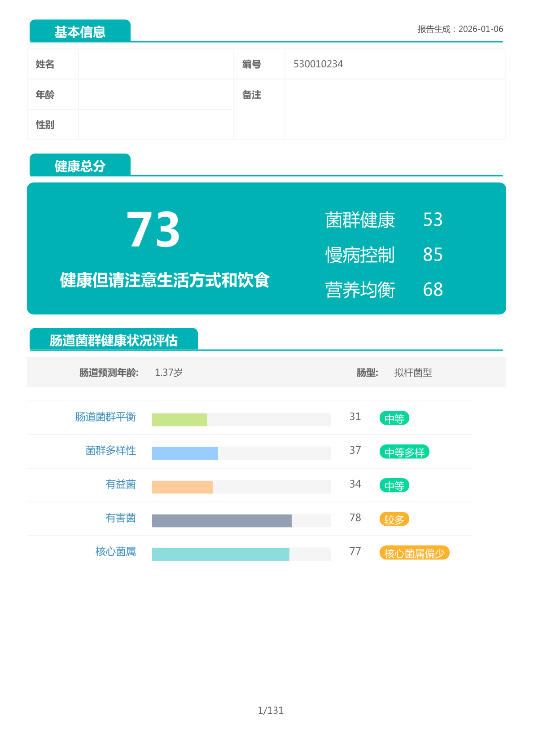Click the 年龄 value field
The image size is (534, 756).
click(156, 95)
